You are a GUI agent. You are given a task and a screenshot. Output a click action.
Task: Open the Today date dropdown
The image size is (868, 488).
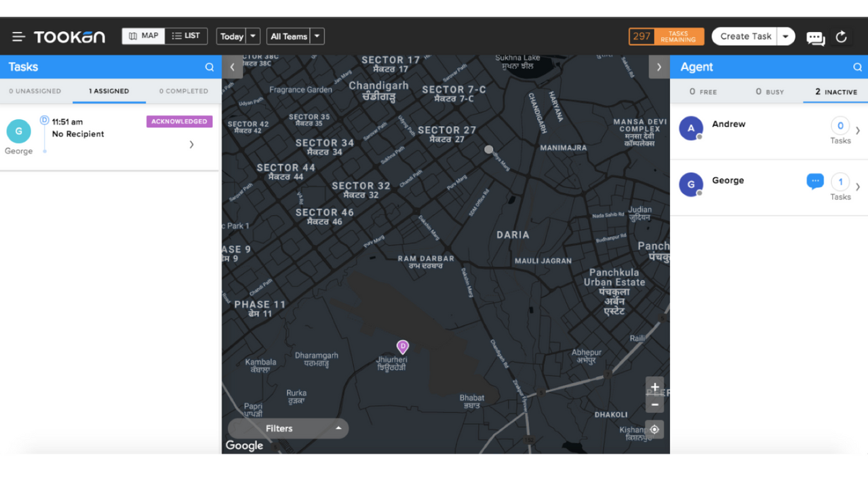click(252, 35)
